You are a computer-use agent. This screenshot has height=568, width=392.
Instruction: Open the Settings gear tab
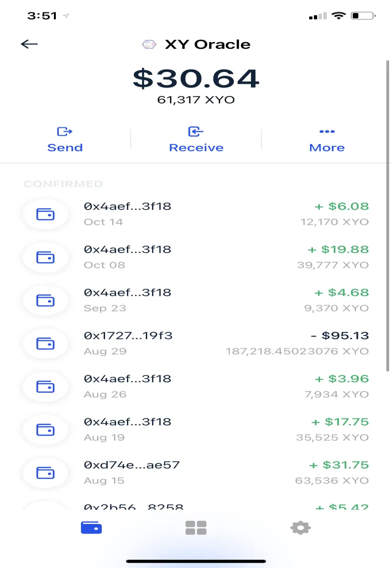click(x=300, y=527)
